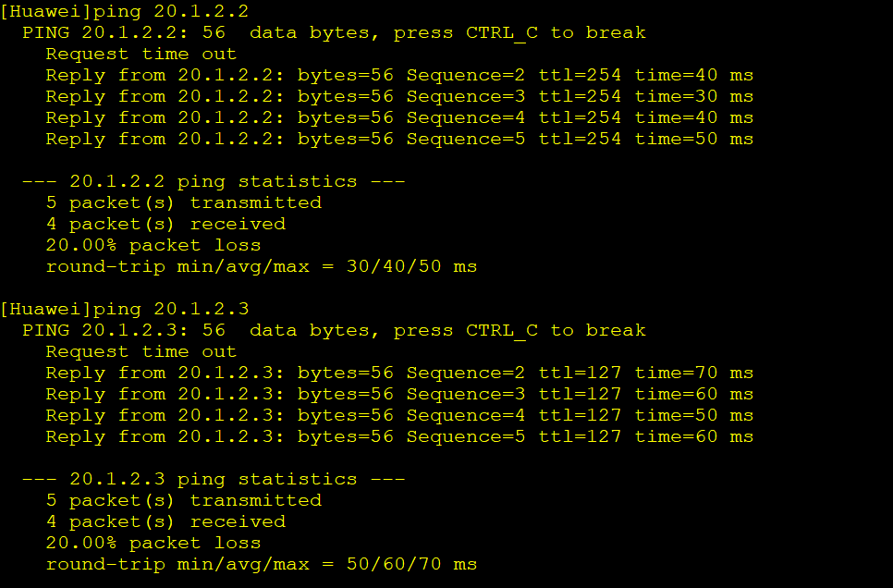The image size is (893, 588).
Task: Click the first ping 20.1.2.2 command line
Action: pyautogui.click(x=124, y=11)
